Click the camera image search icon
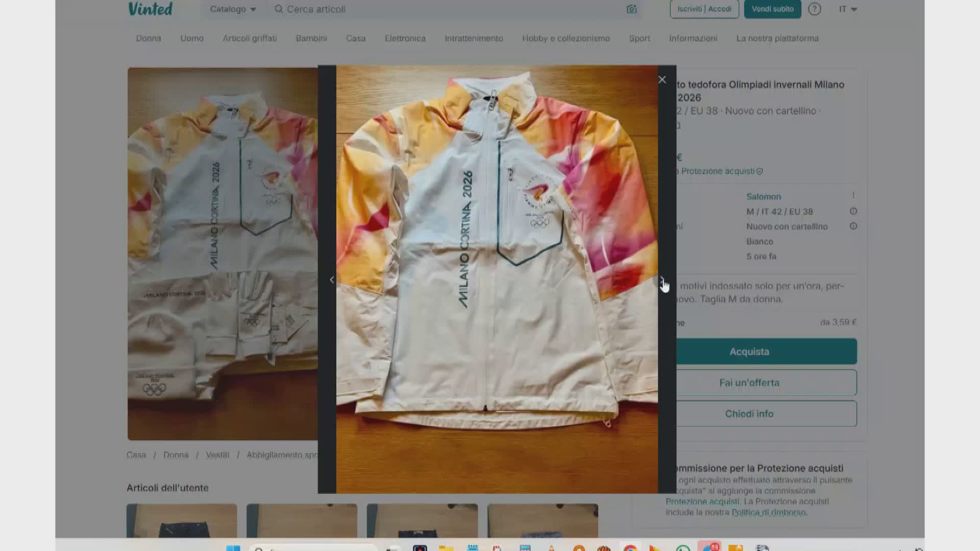This screenshot has width=980, height=551. tap(631, 9)
